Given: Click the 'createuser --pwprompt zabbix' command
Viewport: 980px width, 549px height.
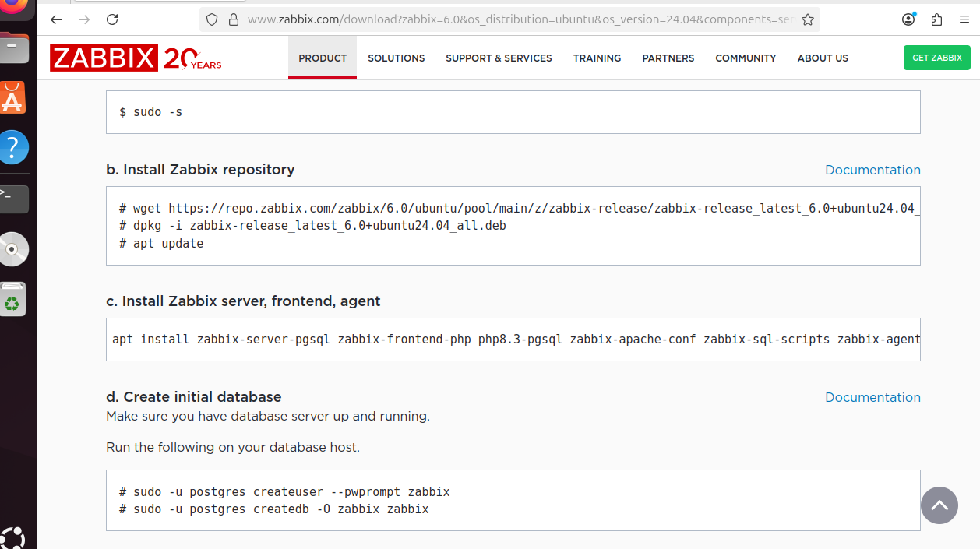Looking at the screenshot, I should [x=284, y=492].
